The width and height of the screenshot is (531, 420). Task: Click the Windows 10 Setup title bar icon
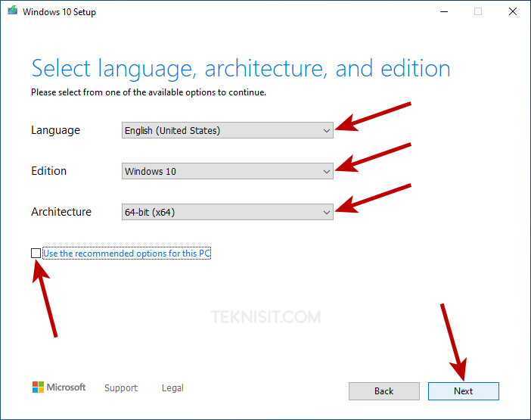coord(12,11)
